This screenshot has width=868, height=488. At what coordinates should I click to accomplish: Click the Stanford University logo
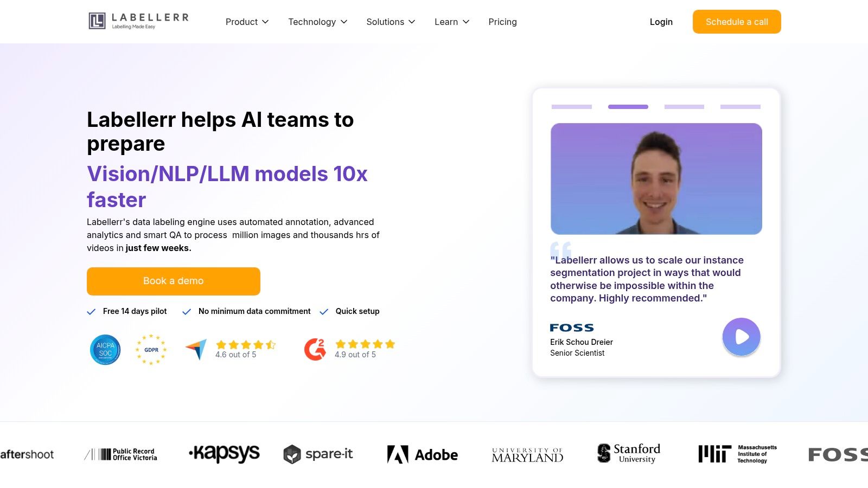[629, 453]
